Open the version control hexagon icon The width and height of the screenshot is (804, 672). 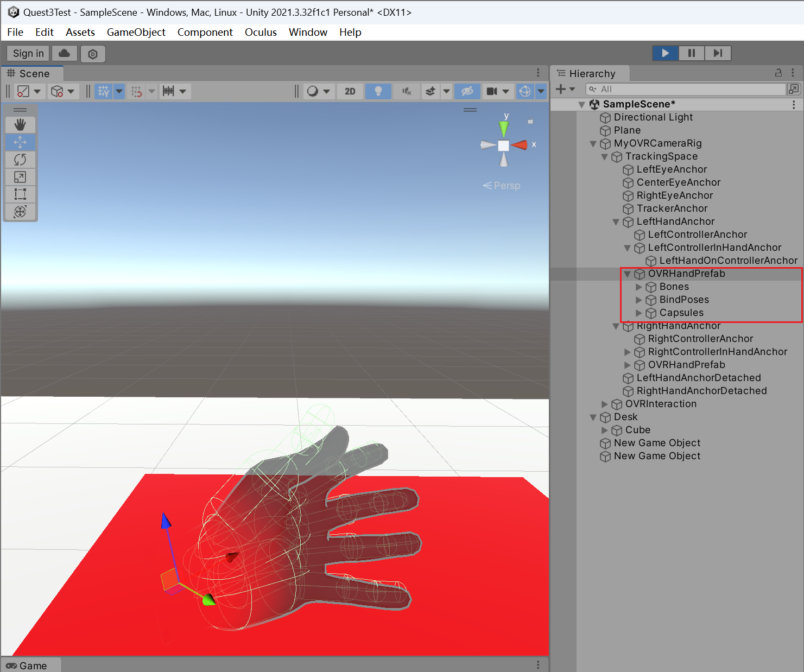93,54
